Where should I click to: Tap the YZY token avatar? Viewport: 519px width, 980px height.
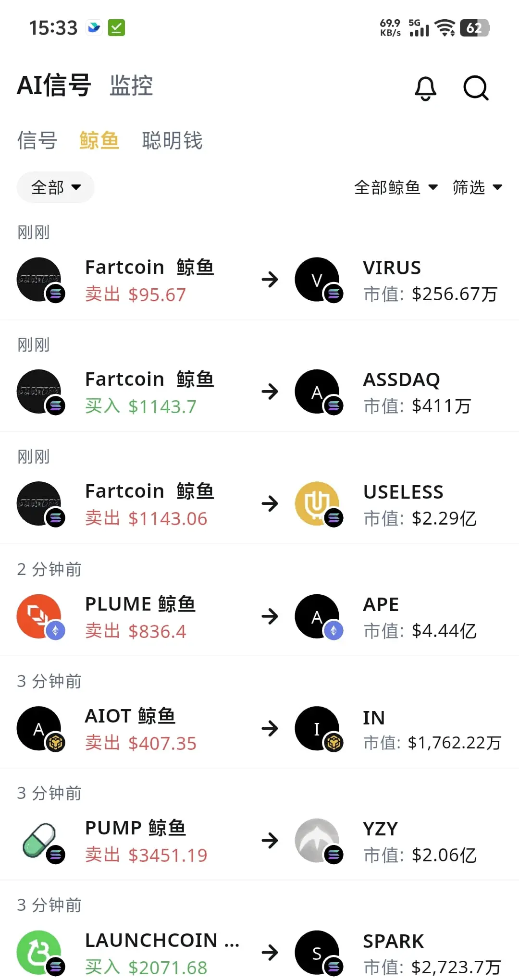click(318, 840)
